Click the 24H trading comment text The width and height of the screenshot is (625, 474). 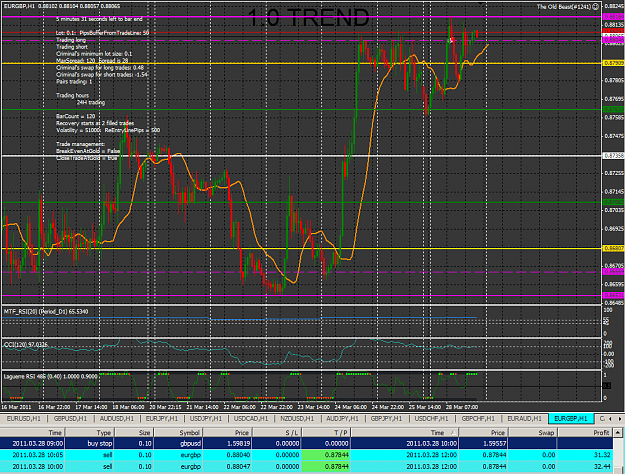pos(90,102)
